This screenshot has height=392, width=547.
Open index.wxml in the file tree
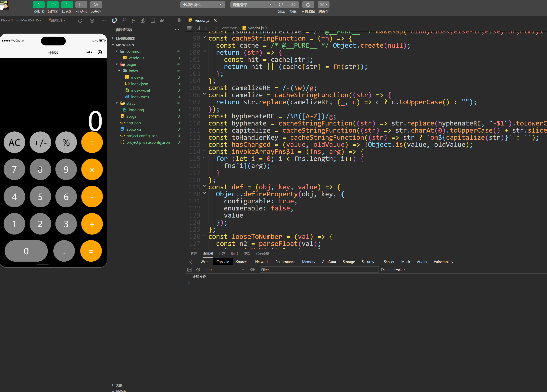[140, 90]
